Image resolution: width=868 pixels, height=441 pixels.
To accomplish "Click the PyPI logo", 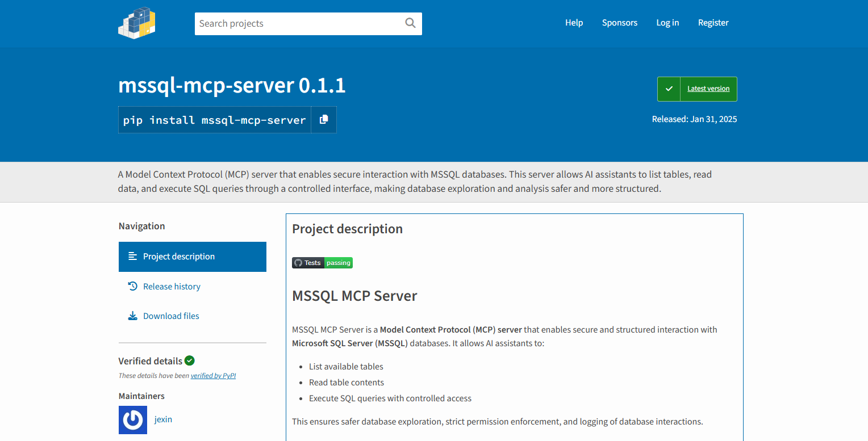I will tap(137, 23).
